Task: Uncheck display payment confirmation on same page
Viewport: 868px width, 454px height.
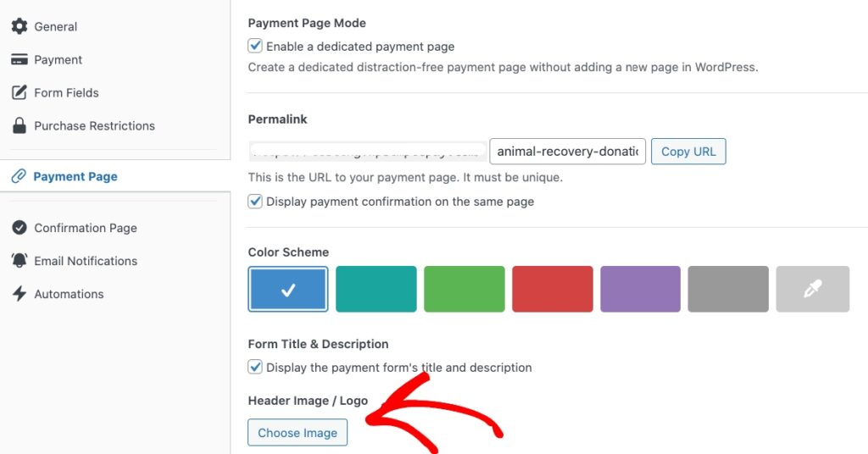Action: pos(255,202)
